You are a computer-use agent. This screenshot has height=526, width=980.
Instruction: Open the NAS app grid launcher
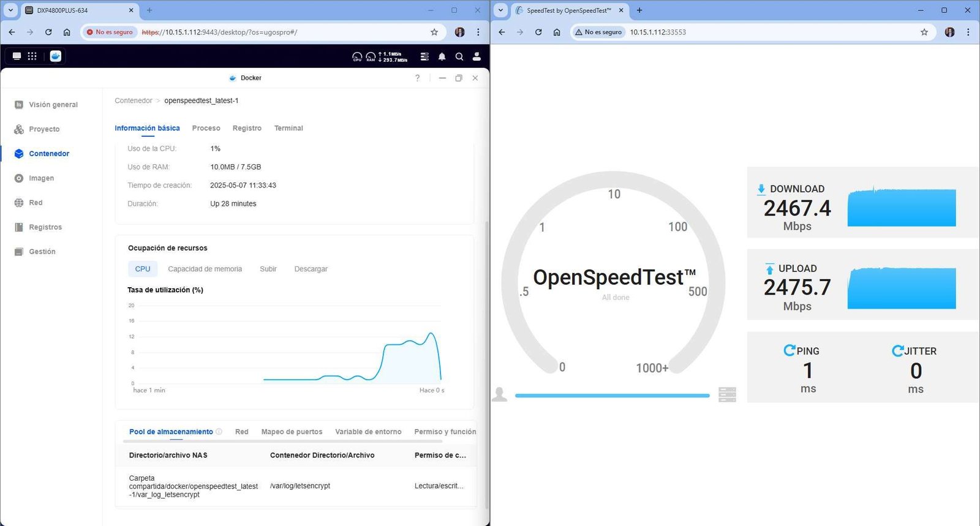point(32,56)
